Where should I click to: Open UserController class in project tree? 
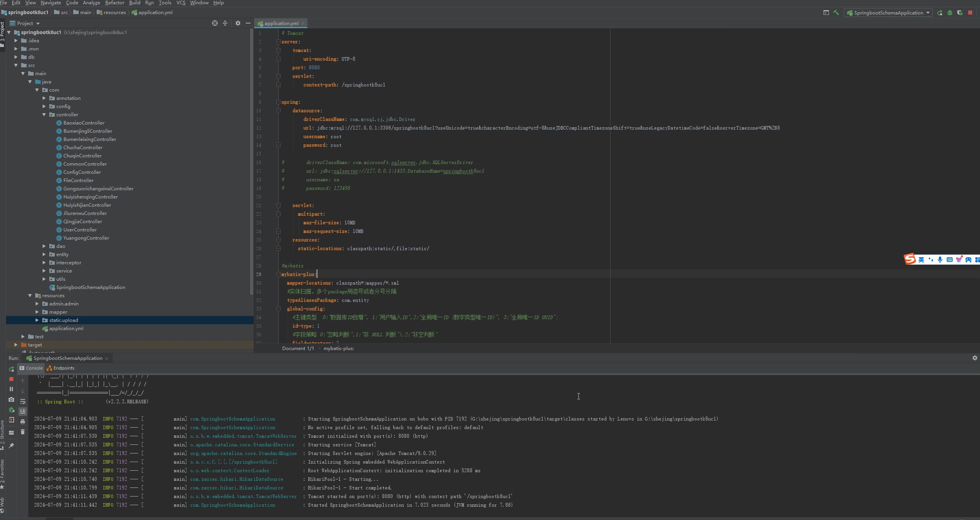[x=80, y=230]
